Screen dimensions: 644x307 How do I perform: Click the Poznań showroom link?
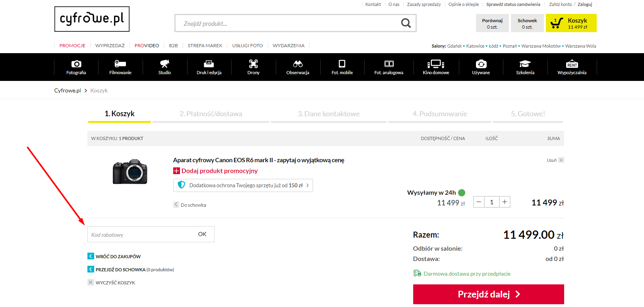[510, 46]
